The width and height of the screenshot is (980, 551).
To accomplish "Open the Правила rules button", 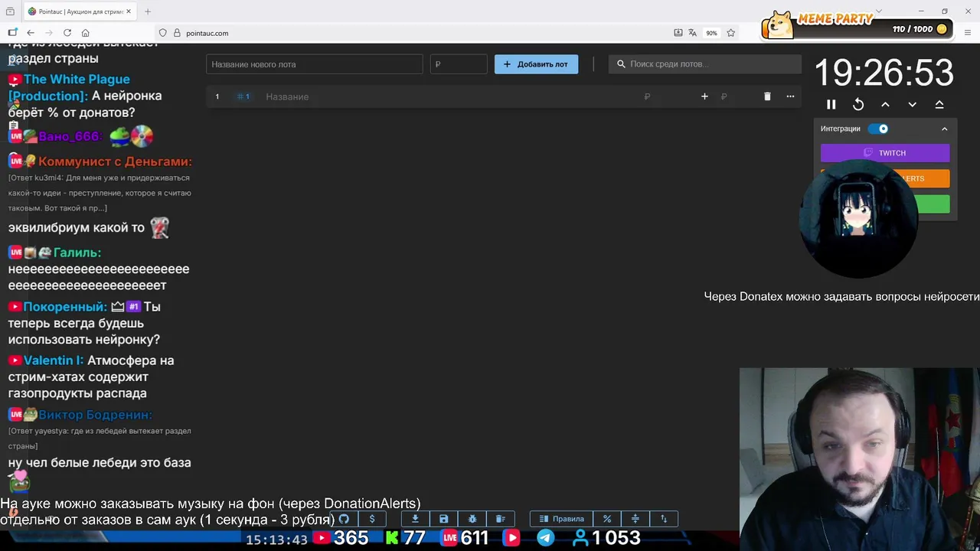I will [561, 519].
